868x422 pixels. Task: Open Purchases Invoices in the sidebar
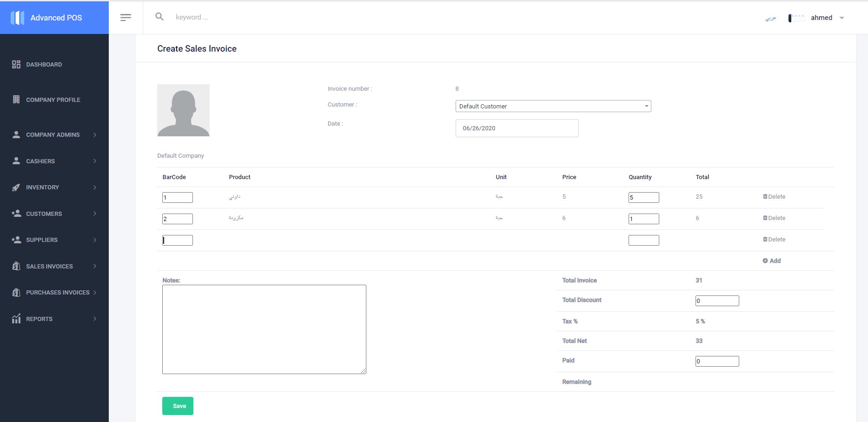click(58, 293)
